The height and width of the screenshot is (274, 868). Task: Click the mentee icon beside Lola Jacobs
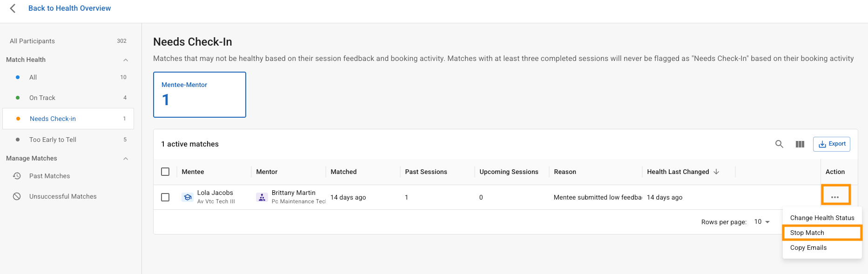(x=188, y=197)
